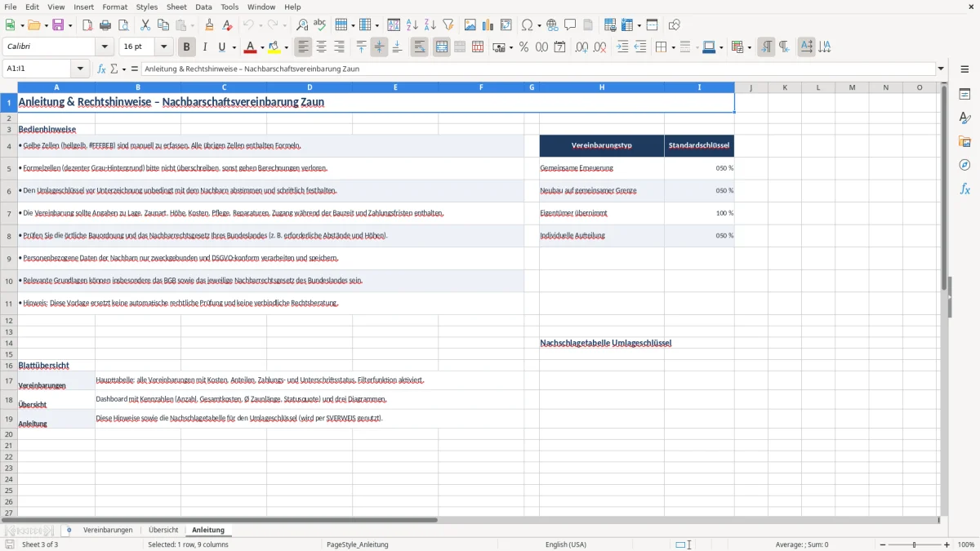This screenshot has width=980, height=551.
Task: Click the zoom slider in status bar
Action: (913, 544)
